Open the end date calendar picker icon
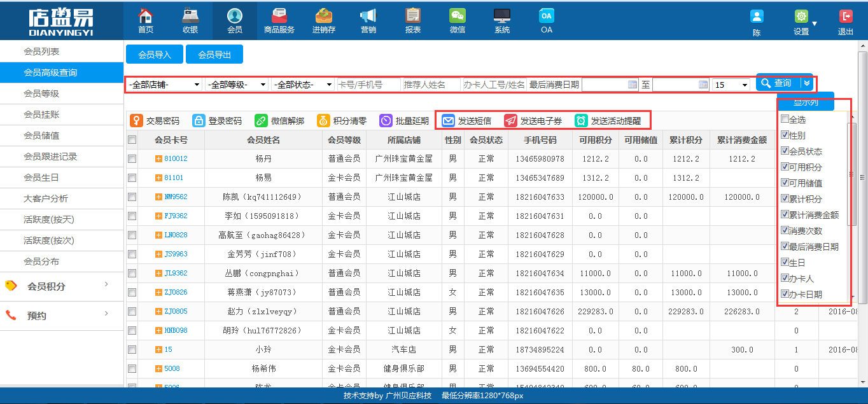The image size is (868, 404). coord(703,84)
